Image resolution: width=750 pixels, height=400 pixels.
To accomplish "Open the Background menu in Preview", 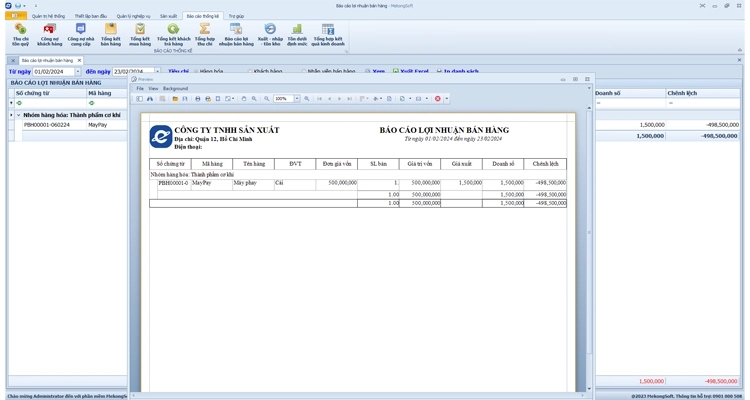I will pyautogui.click(x=175, y=88).
